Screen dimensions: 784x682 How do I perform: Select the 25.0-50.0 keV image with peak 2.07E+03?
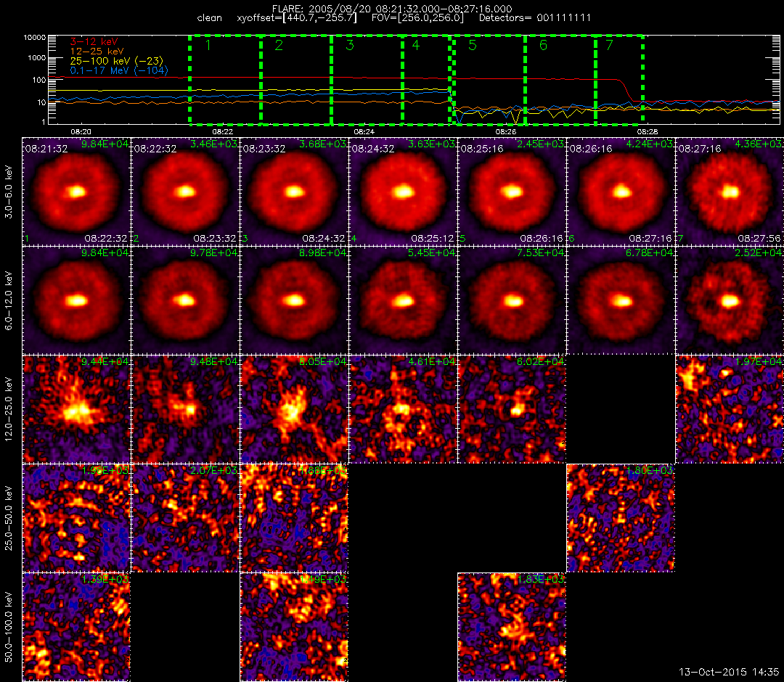pyautogui.click(x=186, y=519)
